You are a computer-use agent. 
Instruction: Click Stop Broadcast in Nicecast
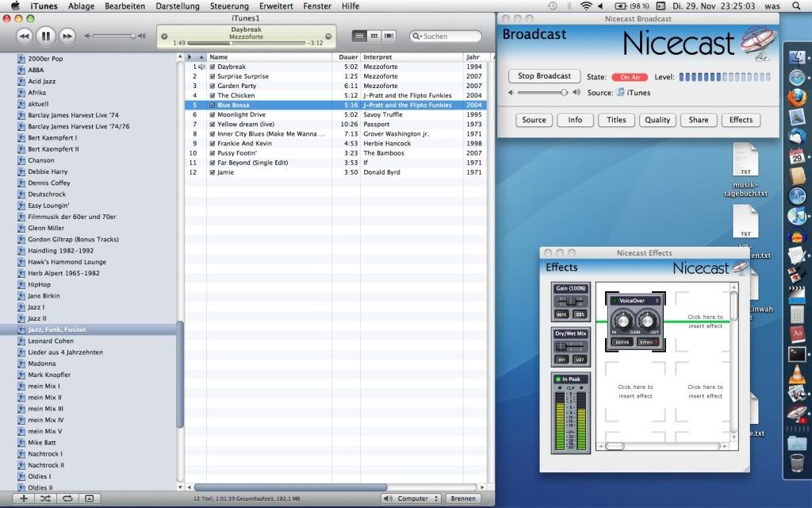coord(544,76)
